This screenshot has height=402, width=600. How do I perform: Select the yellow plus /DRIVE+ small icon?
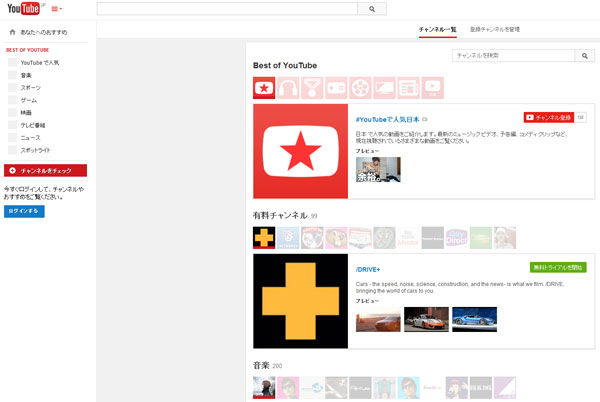coord(264,238)
